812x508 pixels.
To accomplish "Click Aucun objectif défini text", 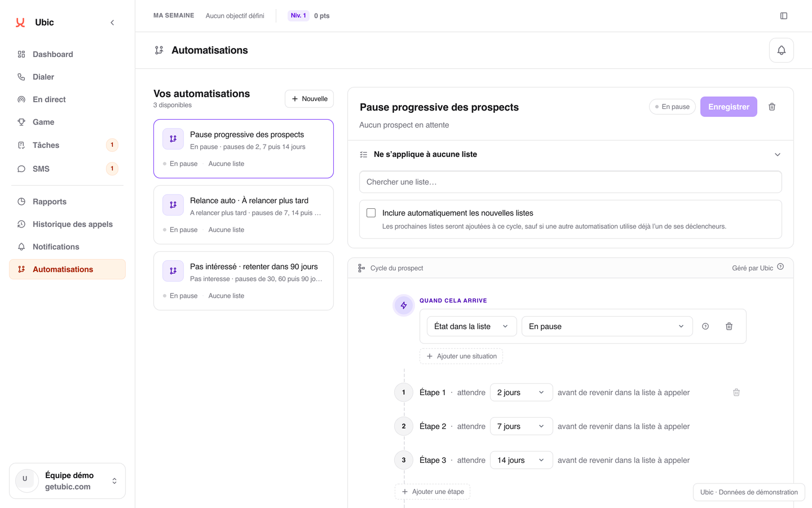I will pyautogui.click(x=235, y=16).
